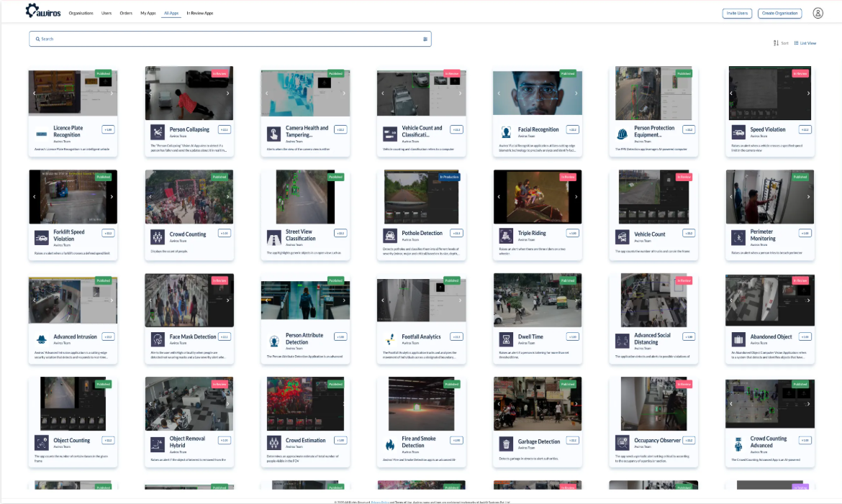Click the Published badge on Footfall Analytics
This screenshot has width=842, height=504.
(x=452, y=280)
